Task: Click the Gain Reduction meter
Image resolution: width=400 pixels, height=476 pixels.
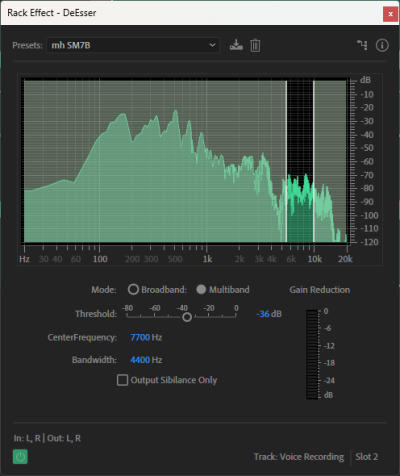Action: 312,354
